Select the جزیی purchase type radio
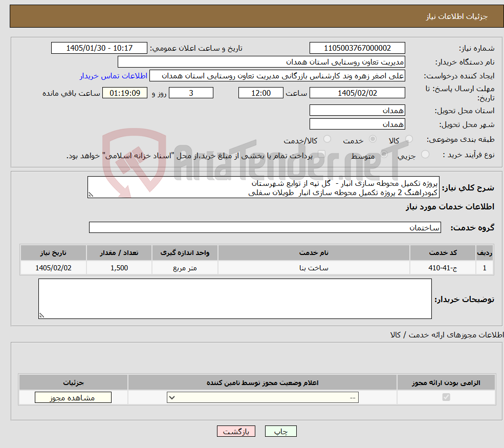 click(x=425, y=154)
